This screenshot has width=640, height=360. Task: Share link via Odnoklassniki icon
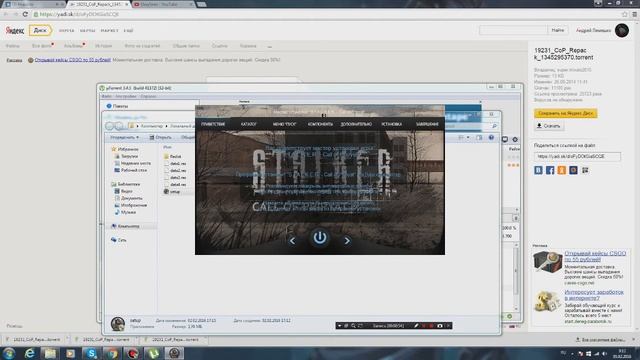click(562, 170)
